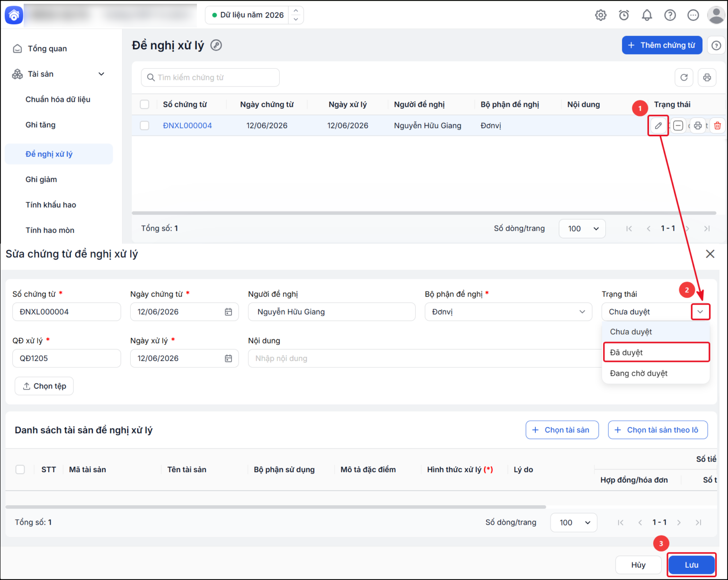Click the minus square icon in row ĐNXL000004

coord(678,126)
